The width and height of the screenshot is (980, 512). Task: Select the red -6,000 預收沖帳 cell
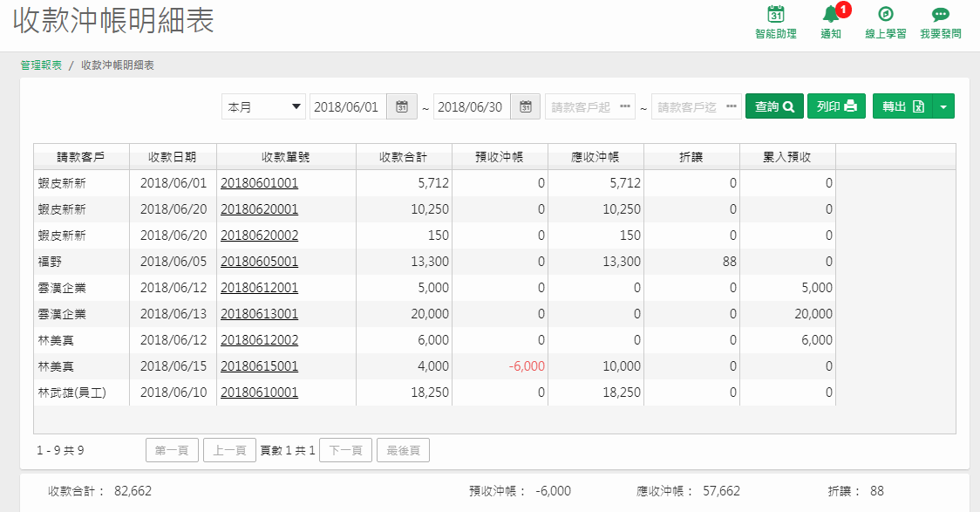pyautogui.click(x=500, y=366)
